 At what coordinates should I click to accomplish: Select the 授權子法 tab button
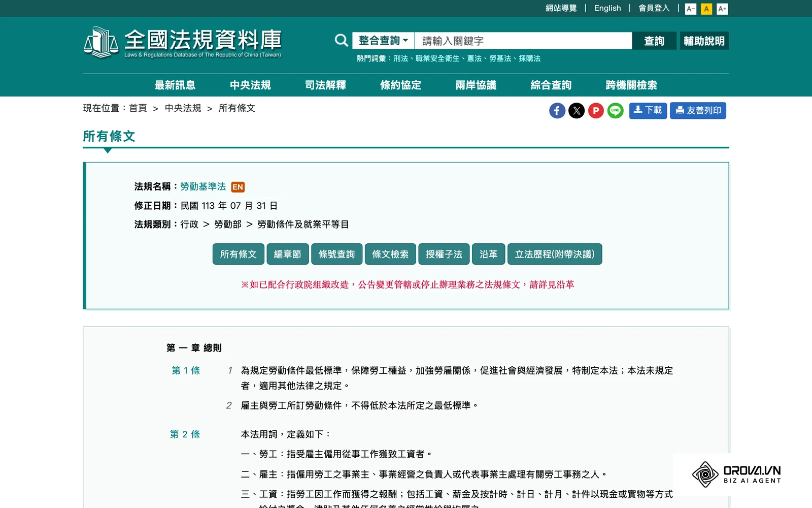coord(444,254)
